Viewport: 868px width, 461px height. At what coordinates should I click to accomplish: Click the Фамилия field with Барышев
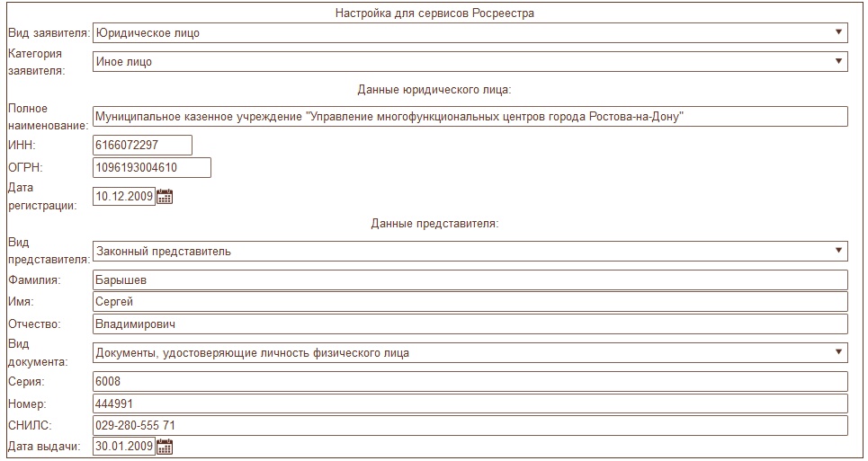tap(470, 280)
